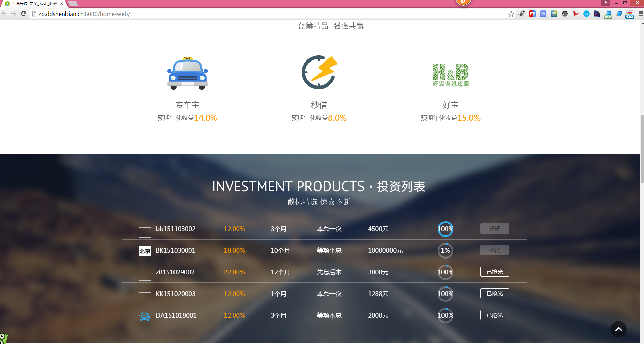
Task: Select the 点滴身边 tab
Action: (x=34, y=4)
